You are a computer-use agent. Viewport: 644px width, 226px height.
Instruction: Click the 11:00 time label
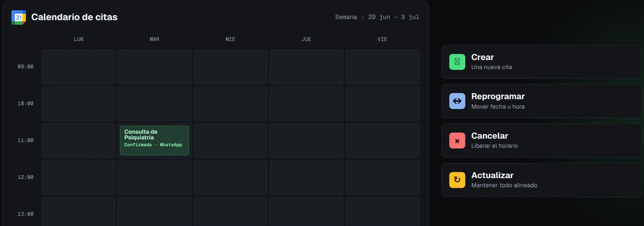[x=25, y=140]
